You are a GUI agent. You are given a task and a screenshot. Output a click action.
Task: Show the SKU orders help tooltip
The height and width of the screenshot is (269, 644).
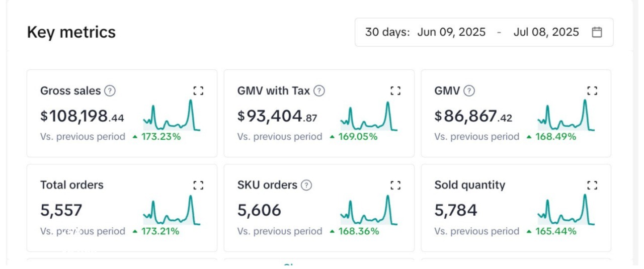click(306, 185)
